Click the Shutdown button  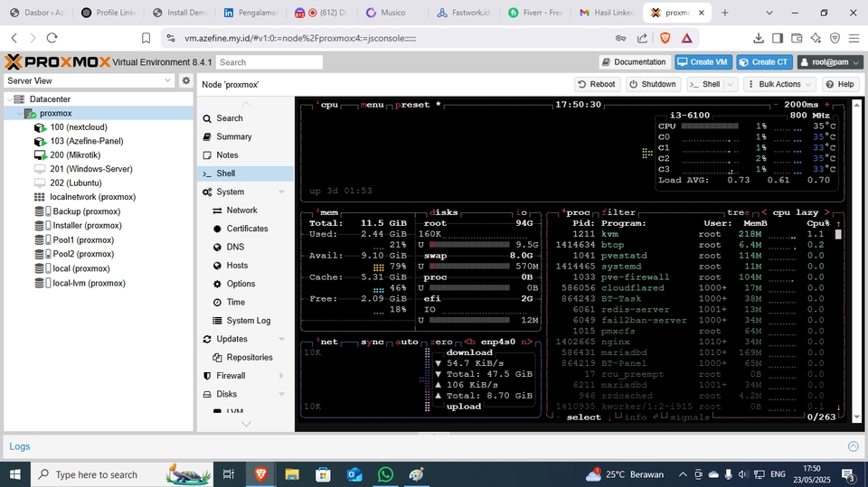coord(653,84)
